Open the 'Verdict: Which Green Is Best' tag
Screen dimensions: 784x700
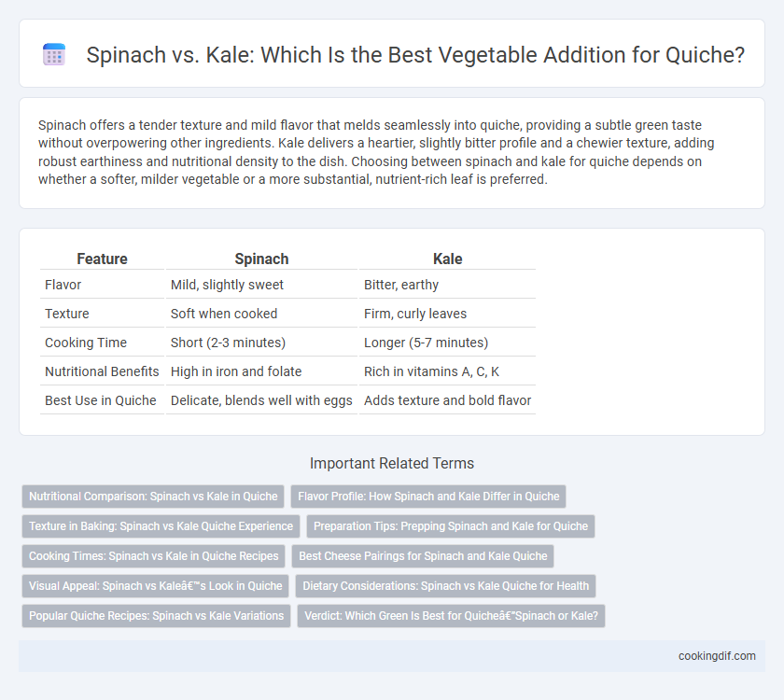point(451,615)
